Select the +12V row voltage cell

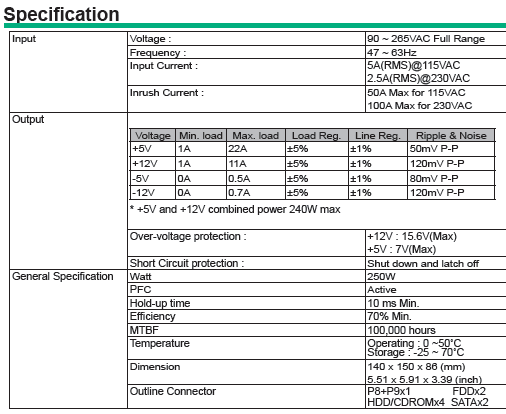click(x=153, y=164)
